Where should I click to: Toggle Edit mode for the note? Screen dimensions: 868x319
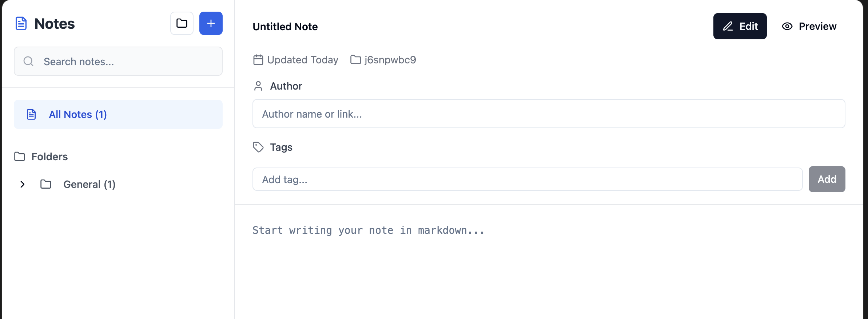(740, 26)
